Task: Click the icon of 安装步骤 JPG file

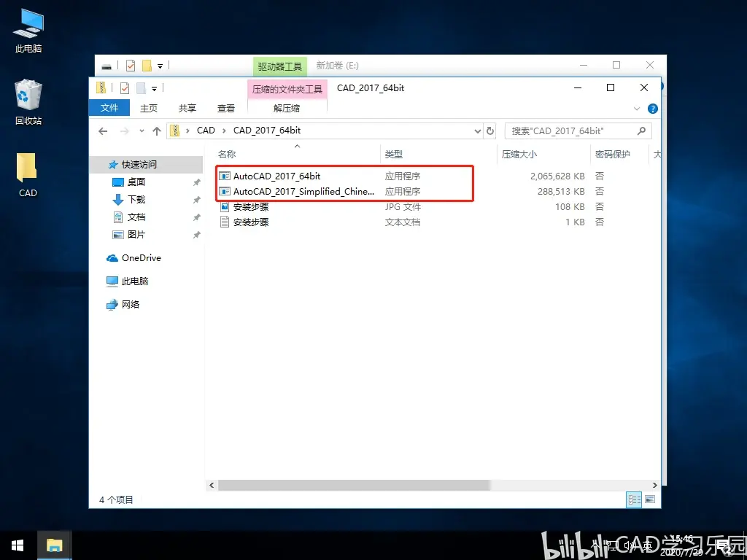Action: [x=225, y=206]
